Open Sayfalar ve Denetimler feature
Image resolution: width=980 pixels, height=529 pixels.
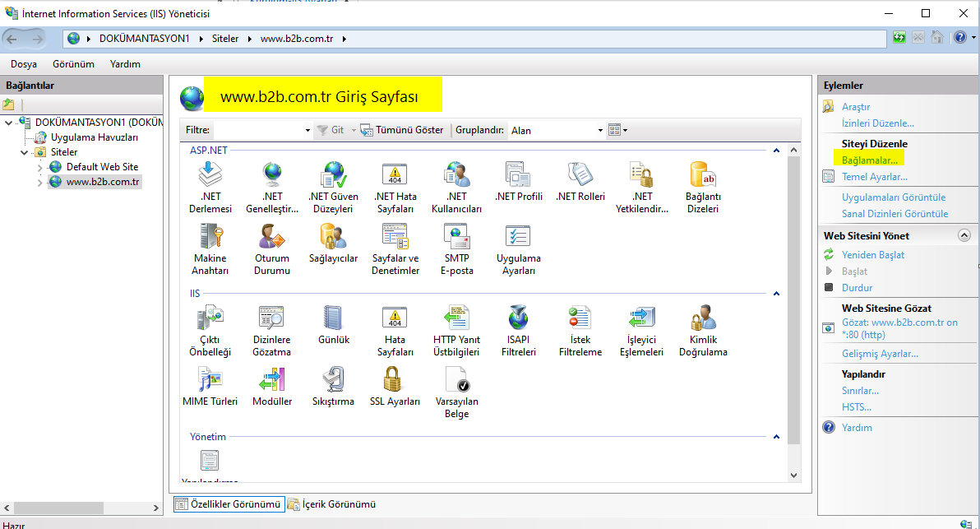[x=395, y=248]
